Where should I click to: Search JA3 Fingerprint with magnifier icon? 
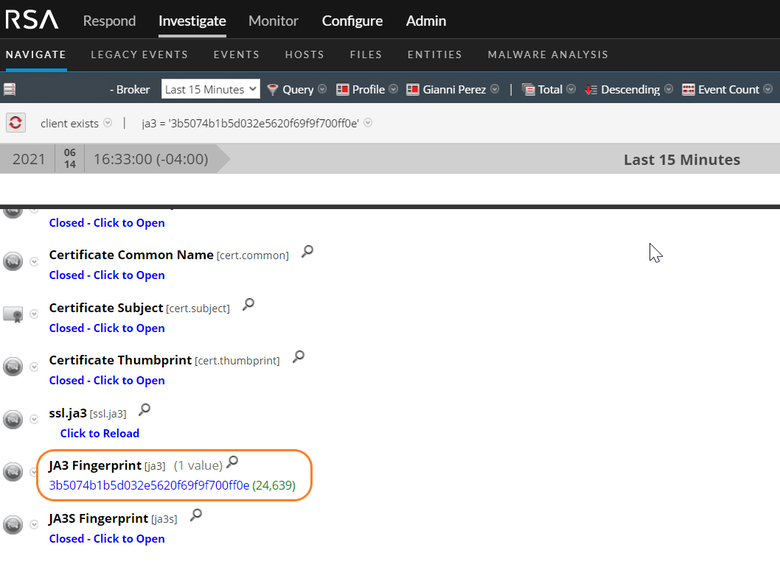[x=232, y=463]
